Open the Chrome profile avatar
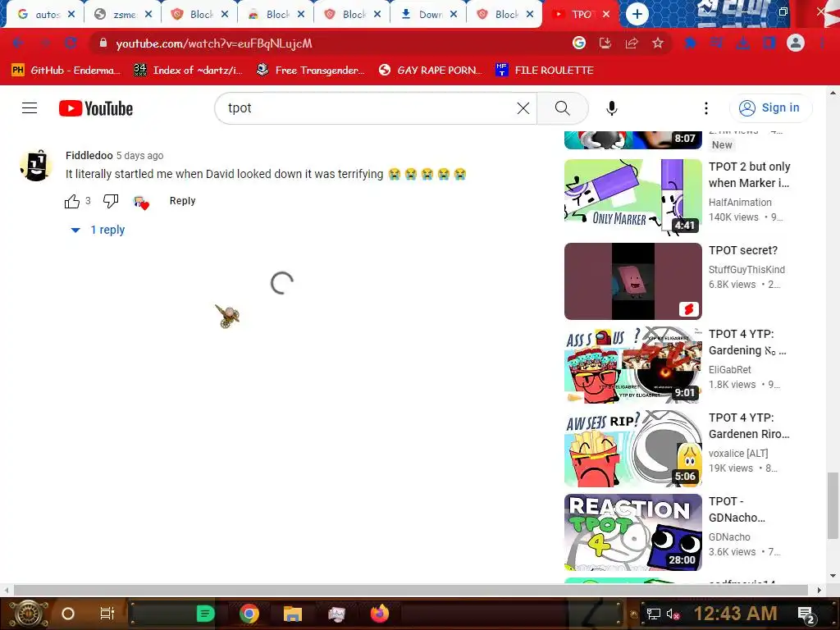The width and height of the screenshot is (840, 630). point(796,43)
